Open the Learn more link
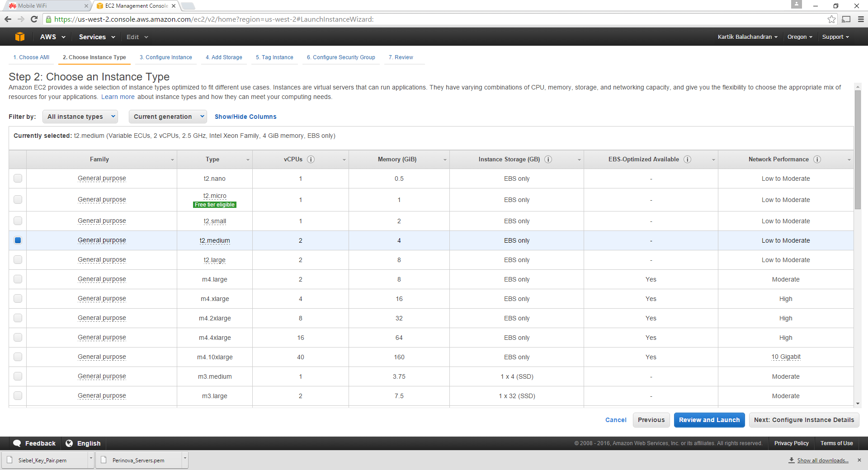Image resolution: width=868 pixels, height=470 pixels. coord(118,97)
